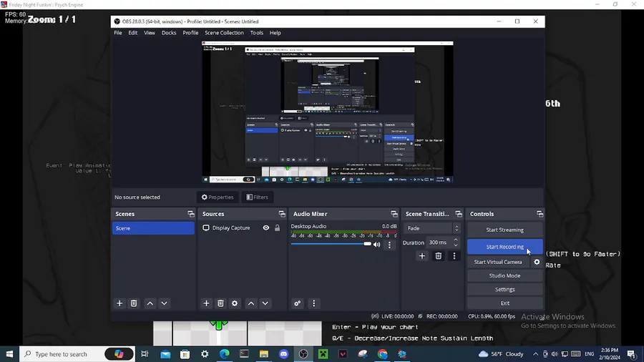Remove selected scene with trash icon
Viewport: 644px width, 362px height.
134,303
